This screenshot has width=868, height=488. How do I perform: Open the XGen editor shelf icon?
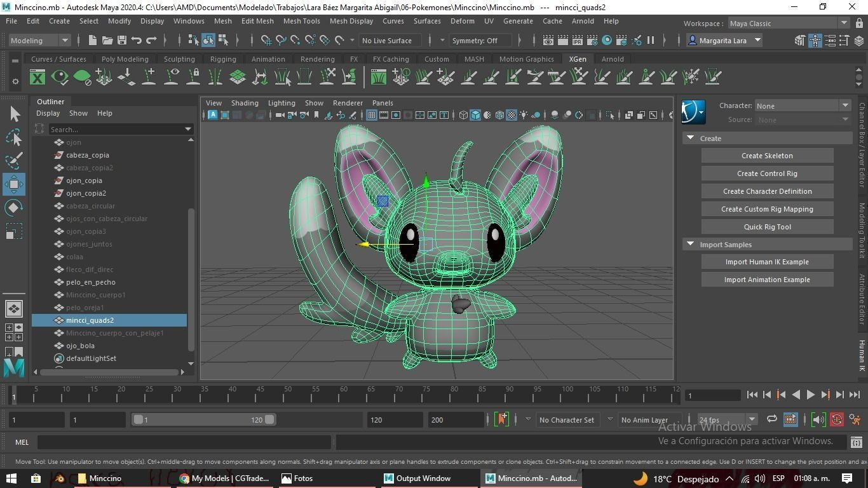point(37,78)
